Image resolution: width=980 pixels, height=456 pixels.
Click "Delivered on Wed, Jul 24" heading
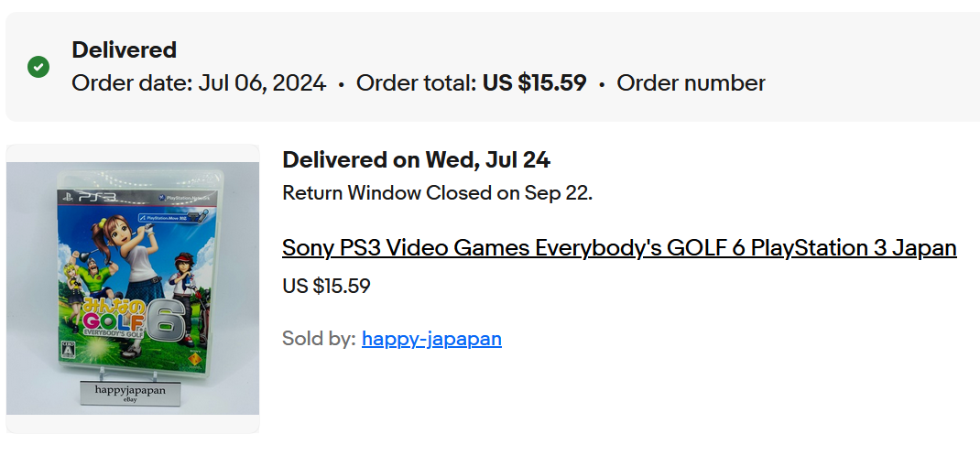pos(416,160)
